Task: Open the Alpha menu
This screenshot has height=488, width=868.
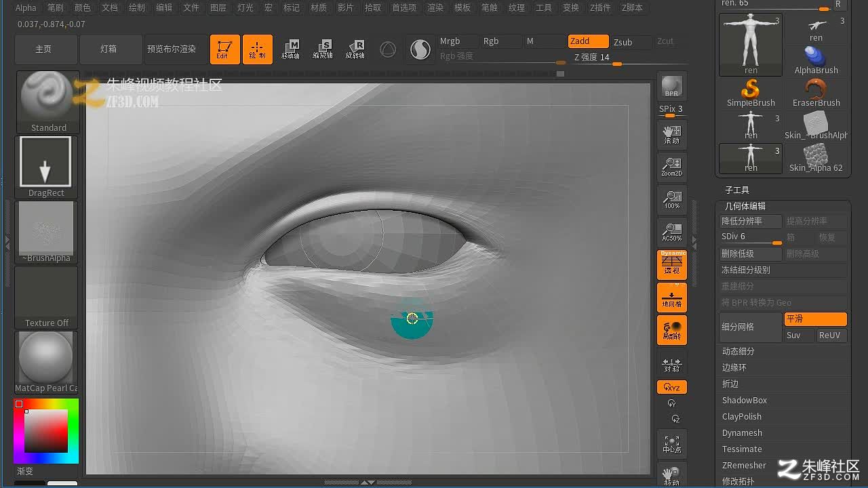Action: tap(26, 7)
